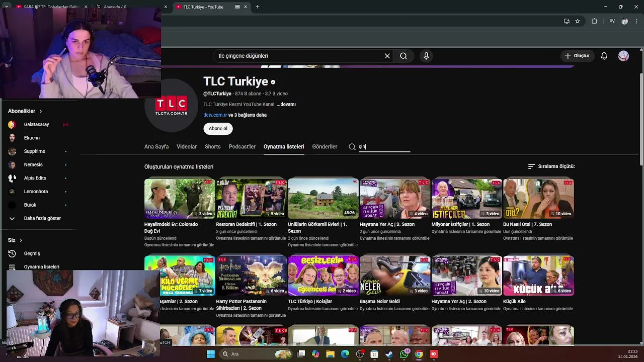The width and height of the screenshot is (644, 362).
Task: Open the YouTube account avatar menu
Action: [x=623, y=56]
